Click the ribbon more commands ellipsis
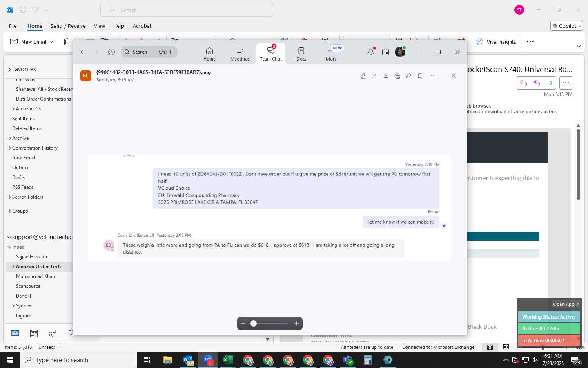 (530, 42)
